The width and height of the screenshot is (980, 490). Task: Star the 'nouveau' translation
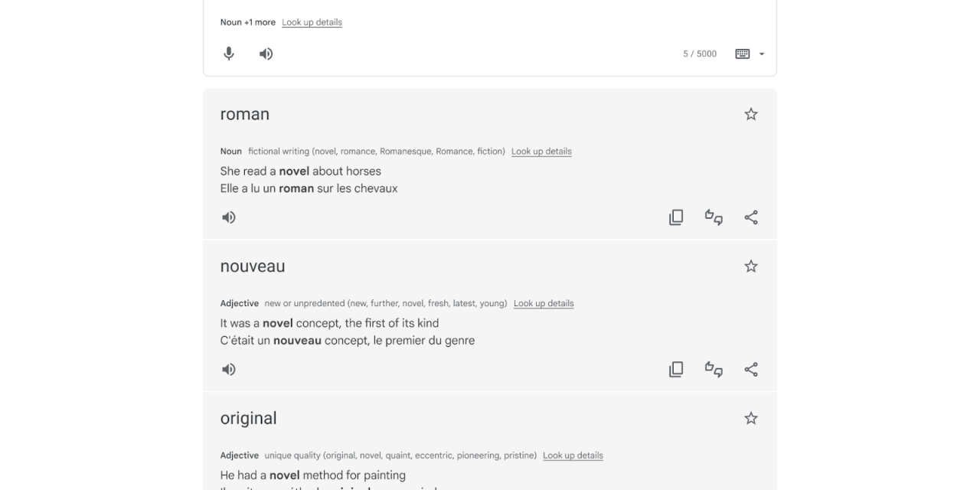pyautogui.click(x=751, y=266)
